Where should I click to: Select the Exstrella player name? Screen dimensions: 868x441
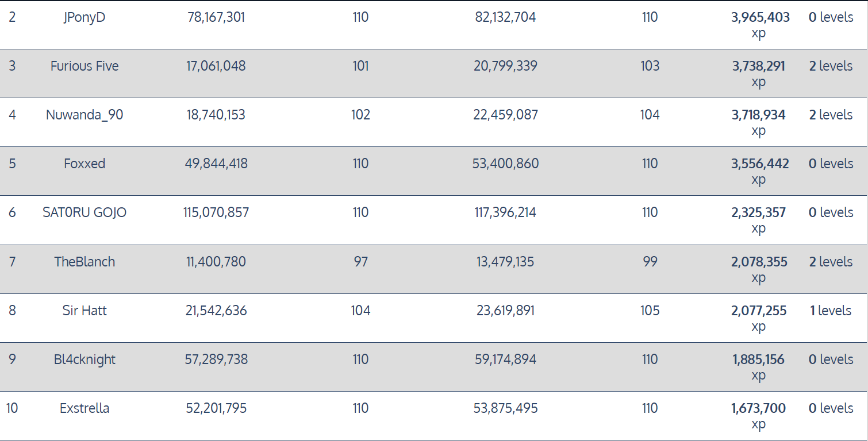point(85,408)
